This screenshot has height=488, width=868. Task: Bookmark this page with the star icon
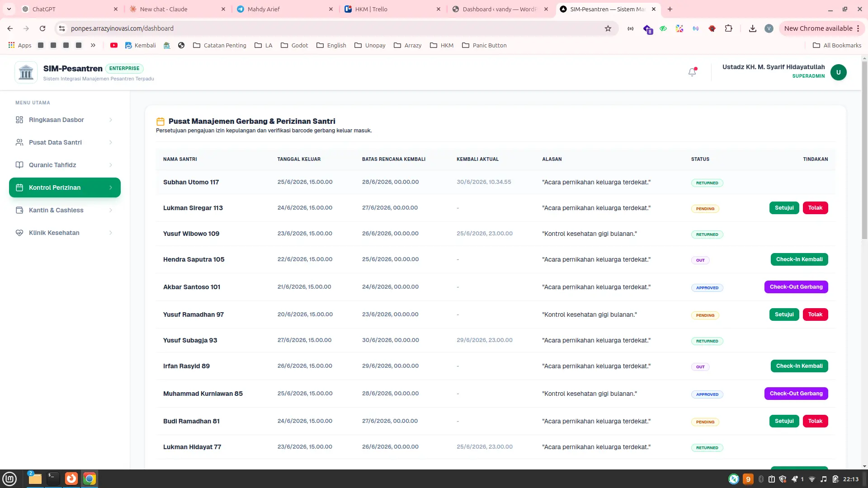[608, 28]
